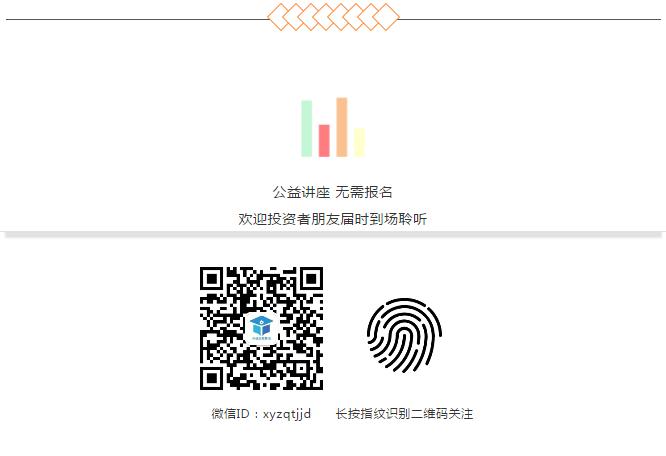Viewport: 666px width, 456px height.
Task: Click the gray shadow divider bar
Action: point(333,234)
